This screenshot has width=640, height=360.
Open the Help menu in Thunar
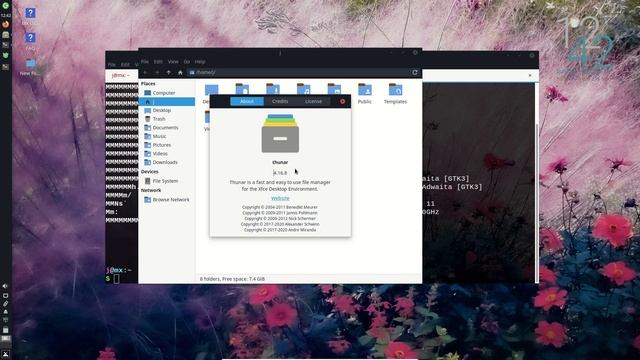pyautogui.click(x=200, y=62)
